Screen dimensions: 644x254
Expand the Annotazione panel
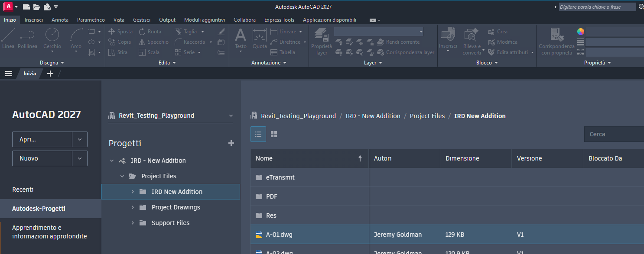[x=269, y=63]
